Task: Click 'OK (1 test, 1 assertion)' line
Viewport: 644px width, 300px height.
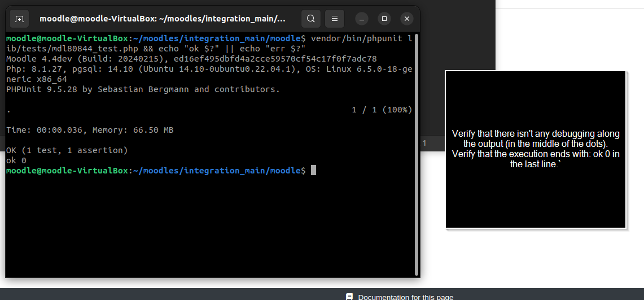Action: pyautogui.click(x=67, y=150)
